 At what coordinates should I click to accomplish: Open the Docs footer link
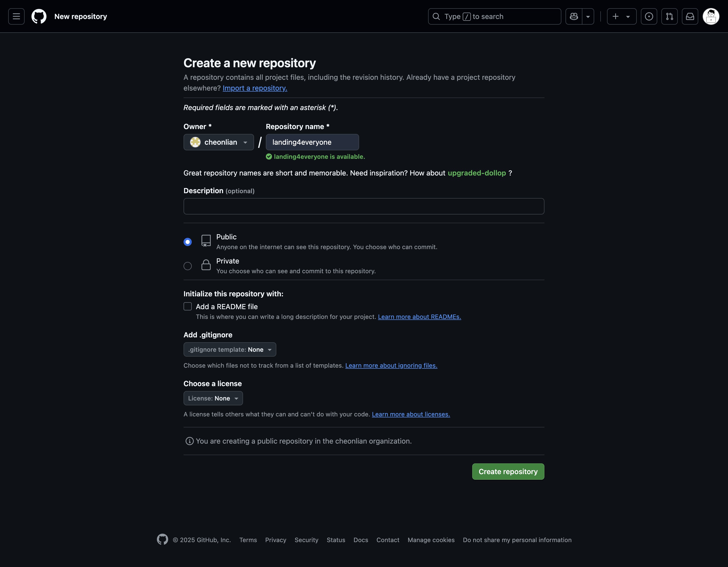coord(361,540)
